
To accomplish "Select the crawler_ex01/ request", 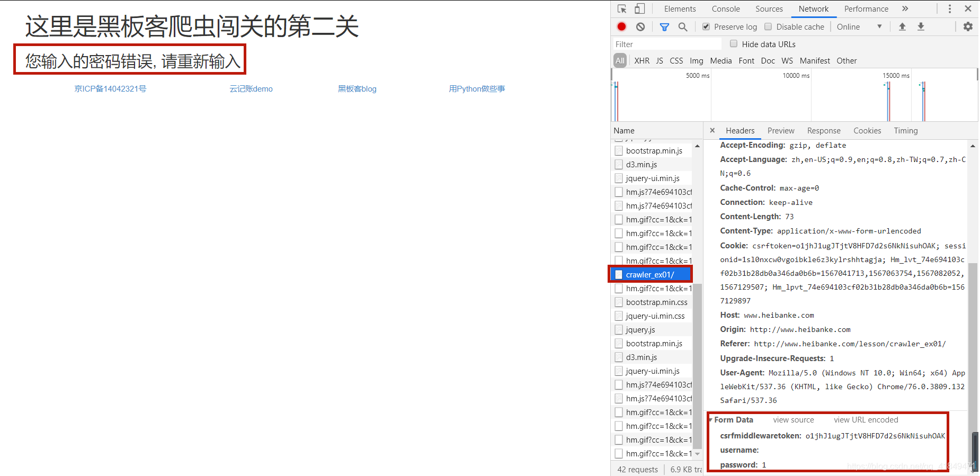I will 652,274.
